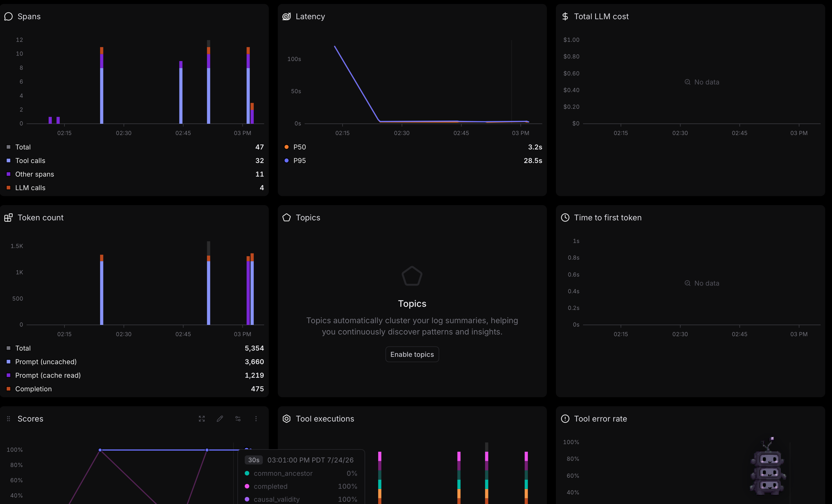Click the Tool error rate alert icon

click(x=565, y=419)
